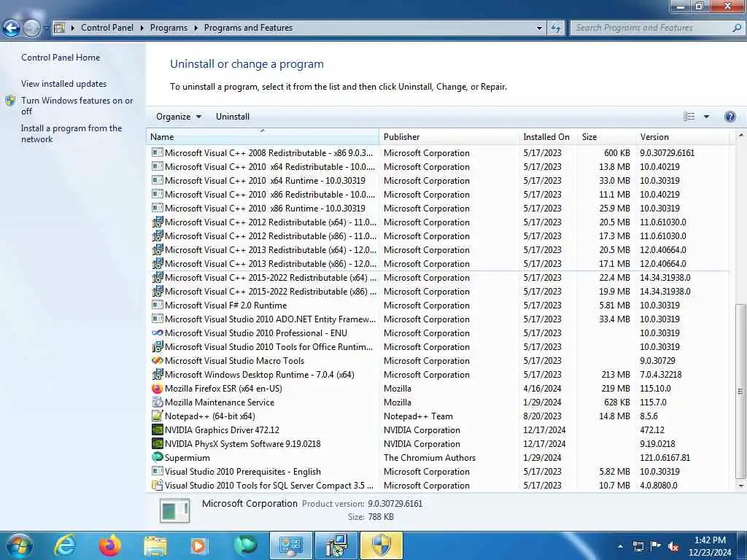Launch Firefox from the taskbar
The image size is (747, 560).
click(x=109, y=545)
